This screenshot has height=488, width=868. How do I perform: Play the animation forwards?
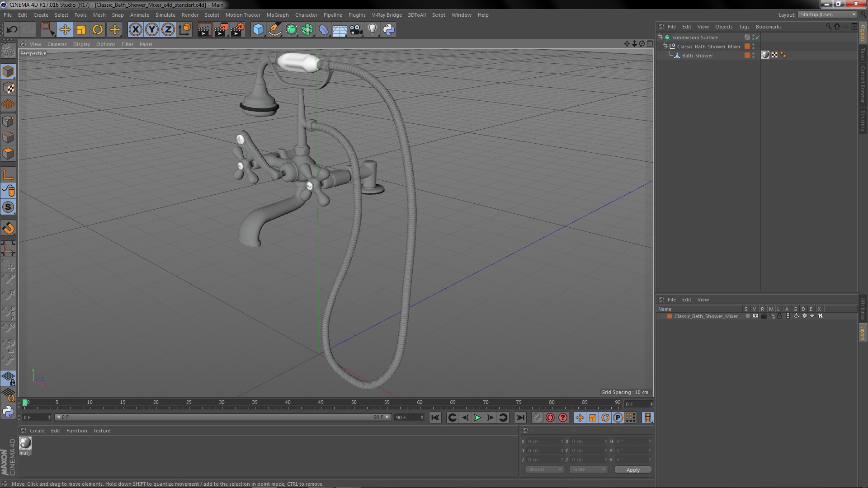click(x=477, y=418)
